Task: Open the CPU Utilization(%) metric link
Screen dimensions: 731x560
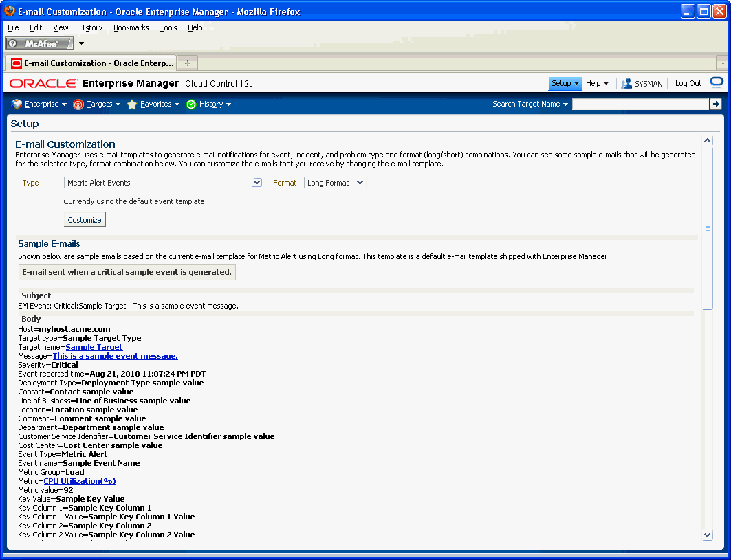Action: (80, 481)
